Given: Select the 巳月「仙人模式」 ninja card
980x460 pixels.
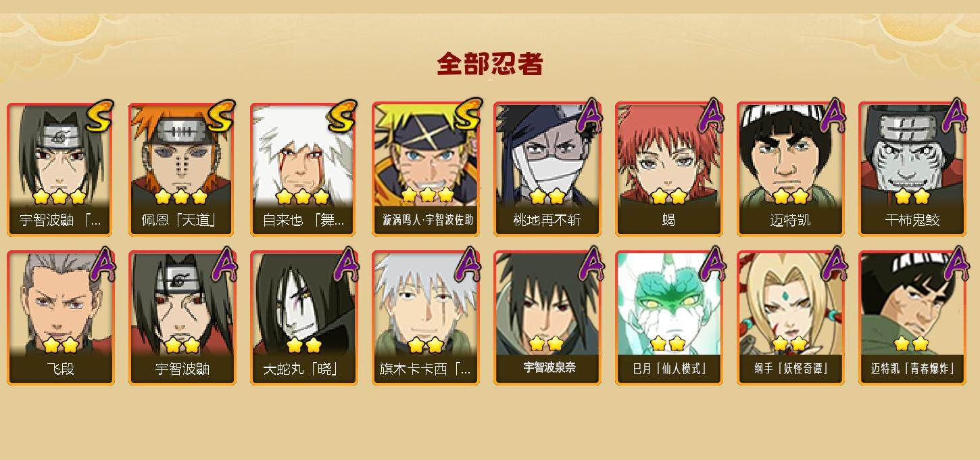Looking at the screenshot, I should point(669,318).
